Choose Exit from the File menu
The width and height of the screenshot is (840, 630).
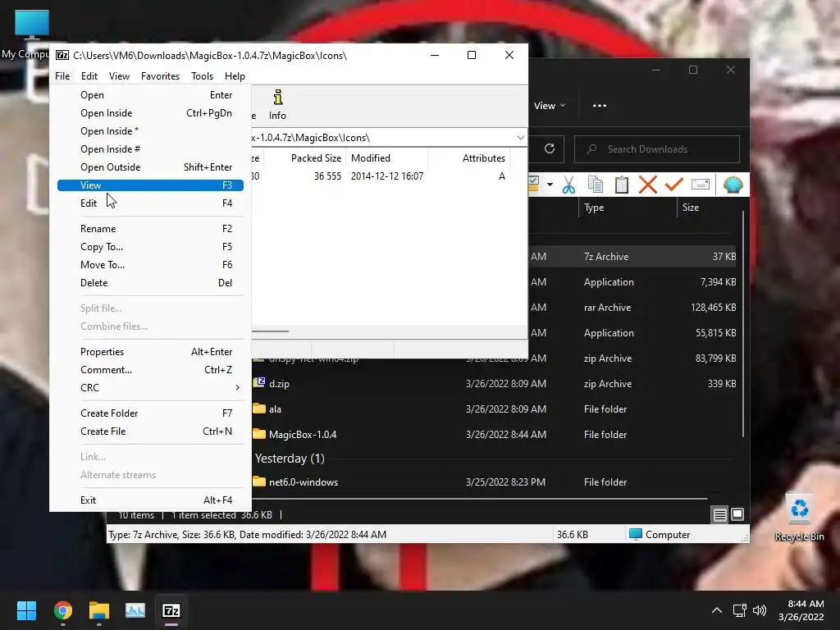[x=150, y=500]
